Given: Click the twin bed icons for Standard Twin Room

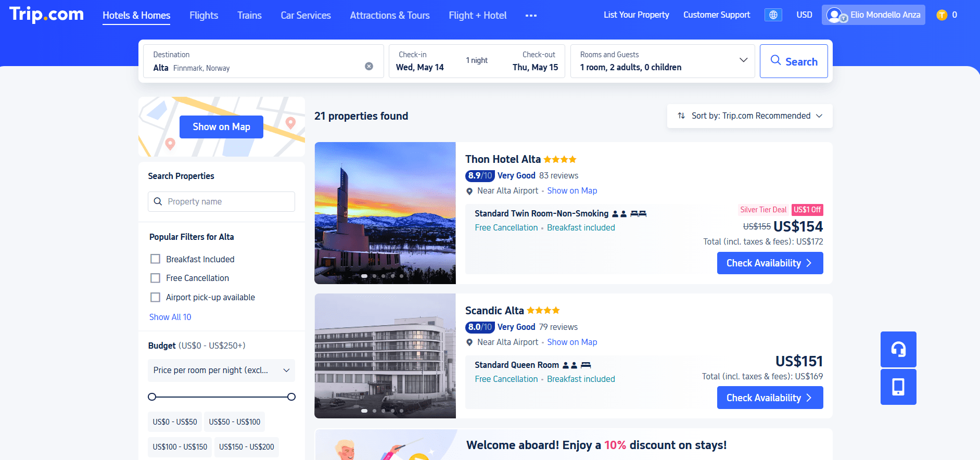Looking at the screenshot, I should coord(639,214).
